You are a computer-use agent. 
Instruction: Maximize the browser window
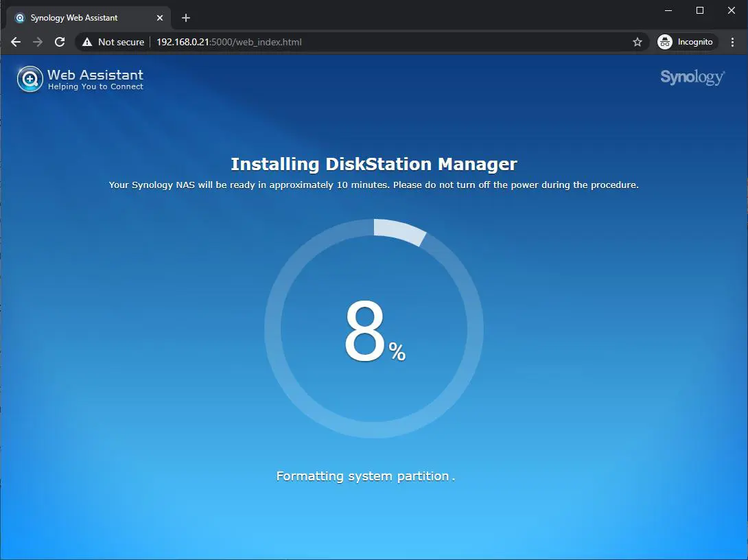click(x=700, y=10)
